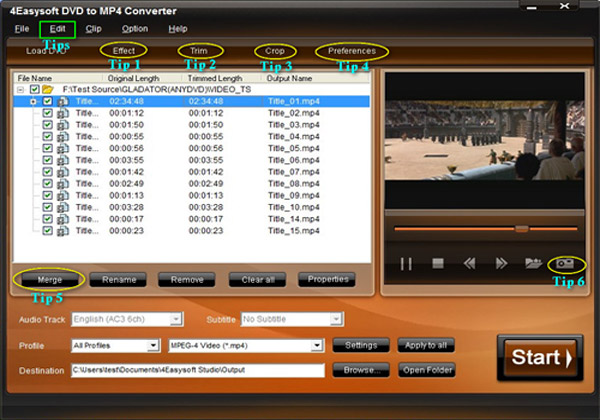Open the MPEG-4 Video format dropdown

316,345
